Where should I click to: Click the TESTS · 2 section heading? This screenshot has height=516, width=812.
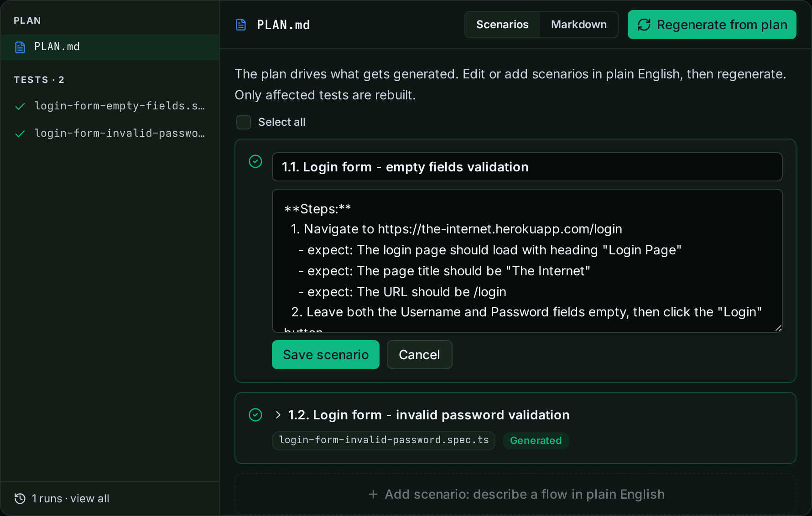tap(39, 80)
